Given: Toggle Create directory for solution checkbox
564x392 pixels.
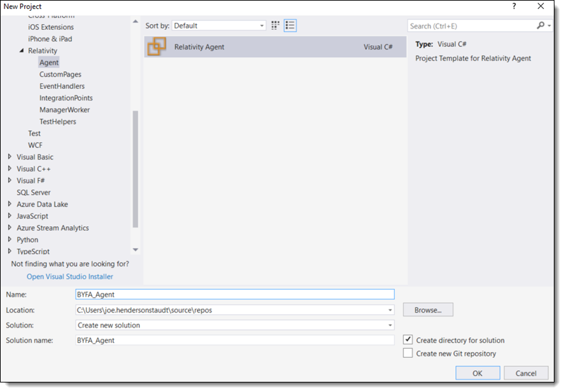Looking at the screenshot, I should click(x=408, y=339).
